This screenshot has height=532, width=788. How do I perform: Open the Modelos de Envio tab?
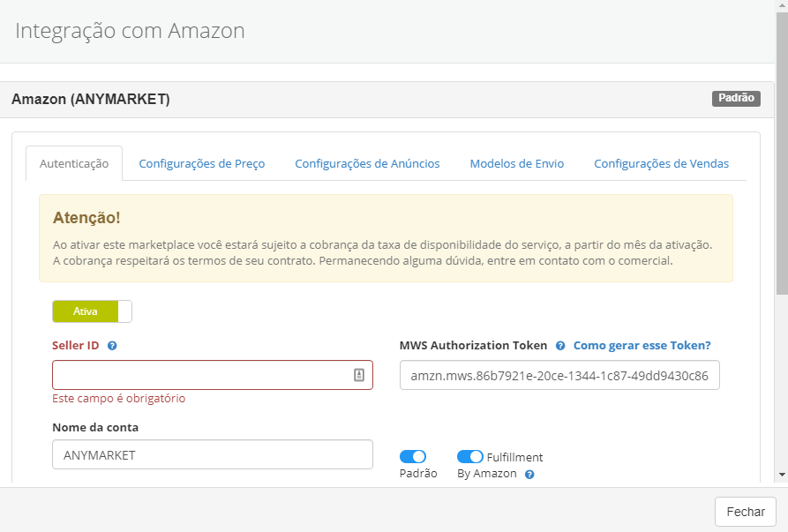coord(516,164)
